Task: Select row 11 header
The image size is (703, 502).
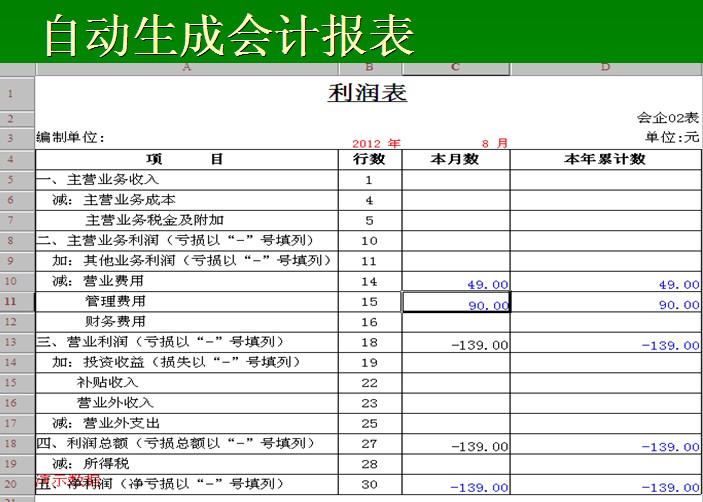Action: click(17, 302)
